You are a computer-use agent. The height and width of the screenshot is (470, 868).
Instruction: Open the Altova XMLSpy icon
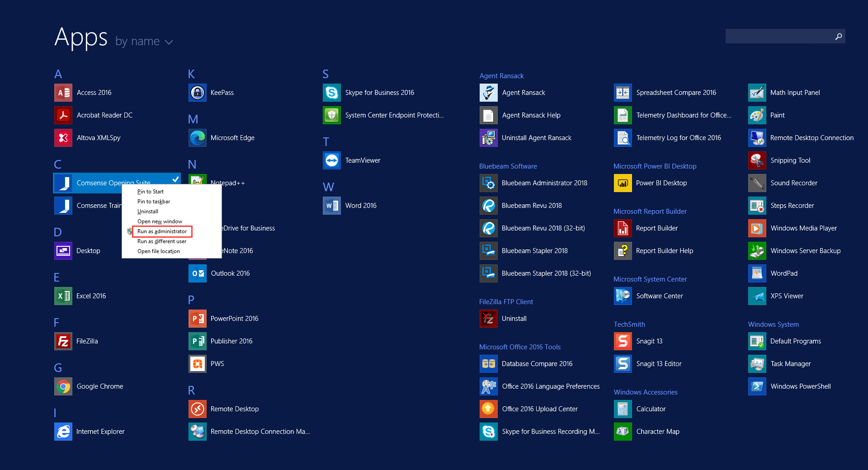(x=63, y=138)
